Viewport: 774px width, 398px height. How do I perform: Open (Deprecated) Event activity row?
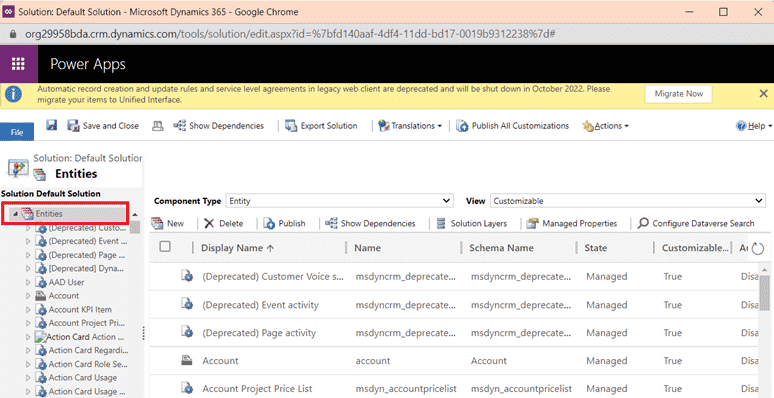coord(261,305)
